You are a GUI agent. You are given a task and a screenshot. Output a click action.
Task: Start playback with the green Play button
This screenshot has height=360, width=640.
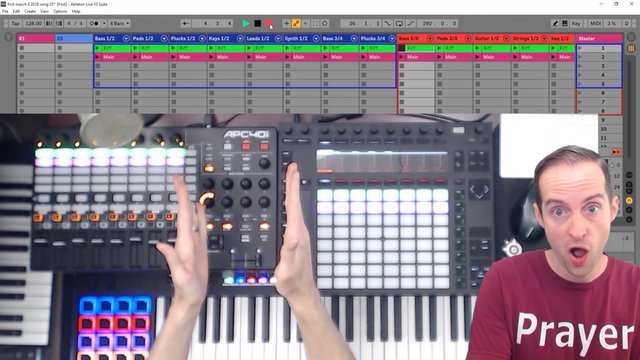click(246, 24)
